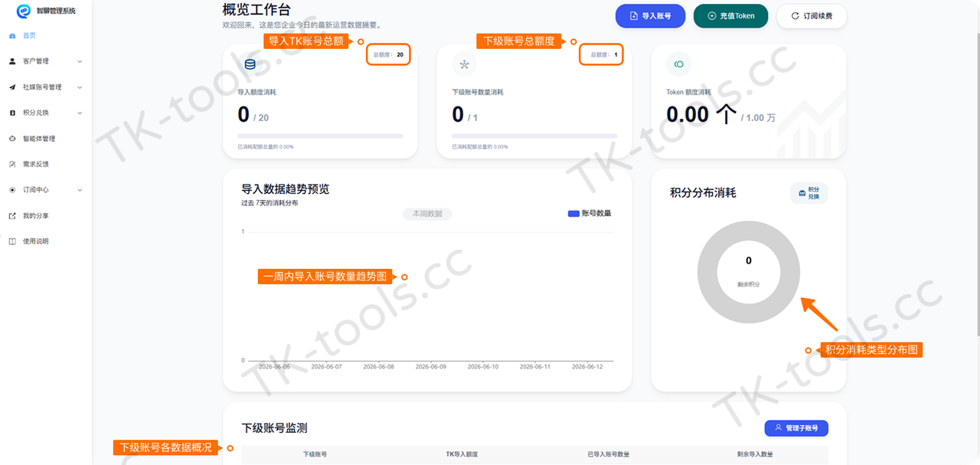980x465 pixels.
Task: Expand the 积分兑换 sidebar chevron
Action: pyautogui.click(x=80, y=113)
